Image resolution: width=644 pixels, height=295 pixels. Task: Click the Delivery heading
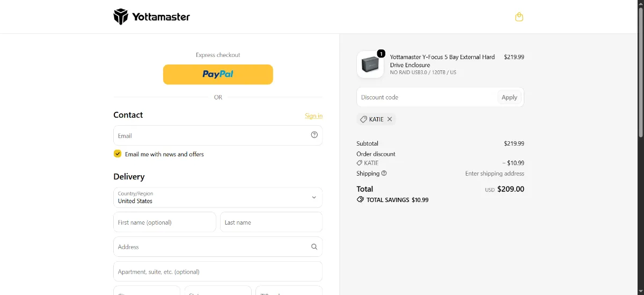click(x=129, y=176)
